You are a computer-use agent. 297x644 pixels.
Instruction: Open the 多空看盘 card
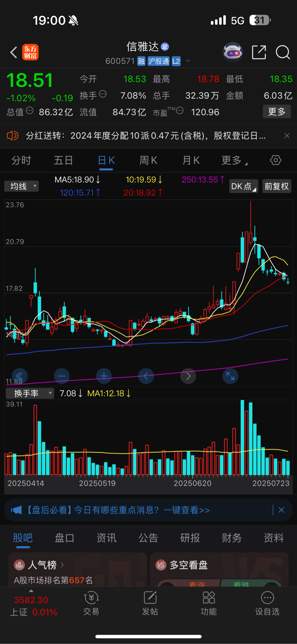pos(219,569)
